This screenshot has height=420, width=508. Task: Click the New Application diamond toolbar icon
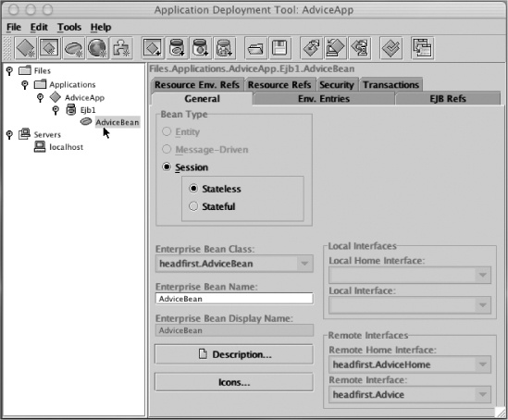pyautogui.click(x=26, y=48)
